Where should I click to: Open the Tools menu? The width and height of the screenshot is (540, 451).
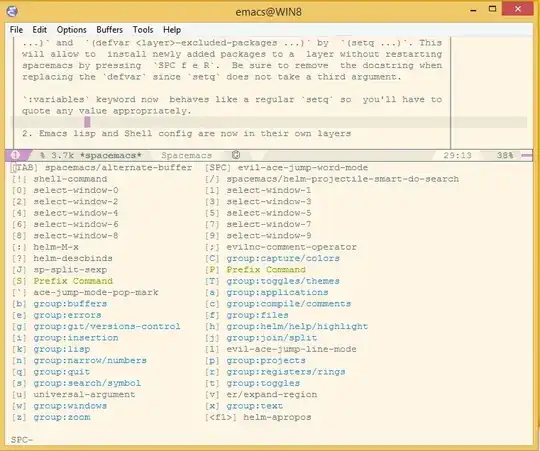pyautogui.click(x=143, y=30)
